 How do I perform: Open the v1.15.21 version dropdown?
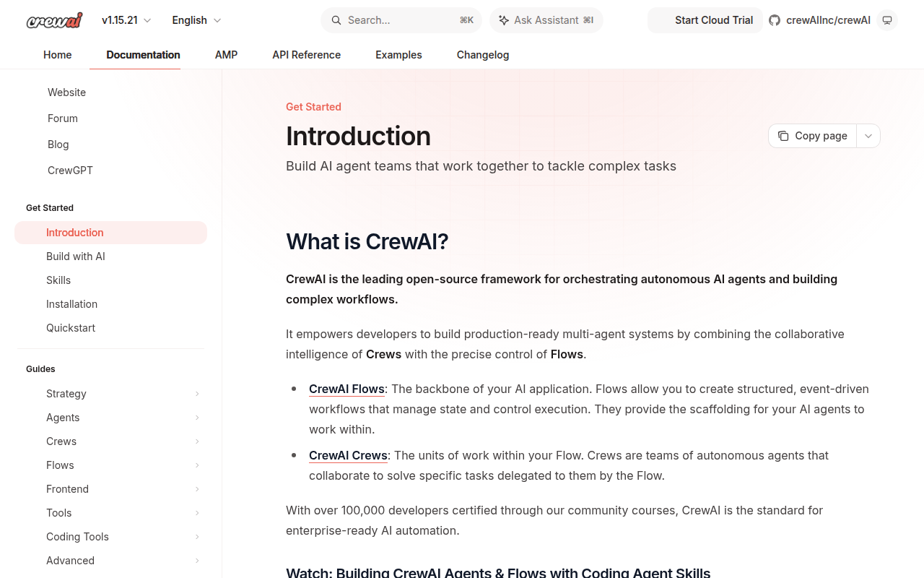[126, 20]
